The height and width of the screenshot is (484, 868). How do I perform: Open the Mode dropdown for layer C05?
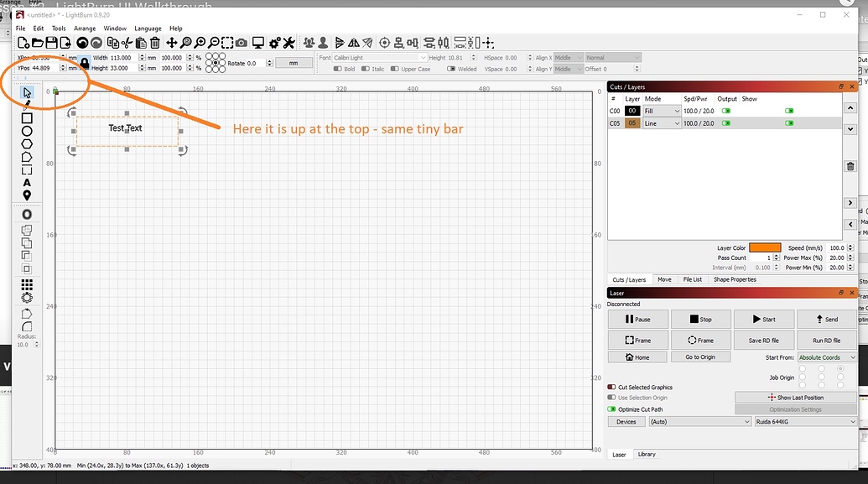pyautogui.click(x=661, y=122)
